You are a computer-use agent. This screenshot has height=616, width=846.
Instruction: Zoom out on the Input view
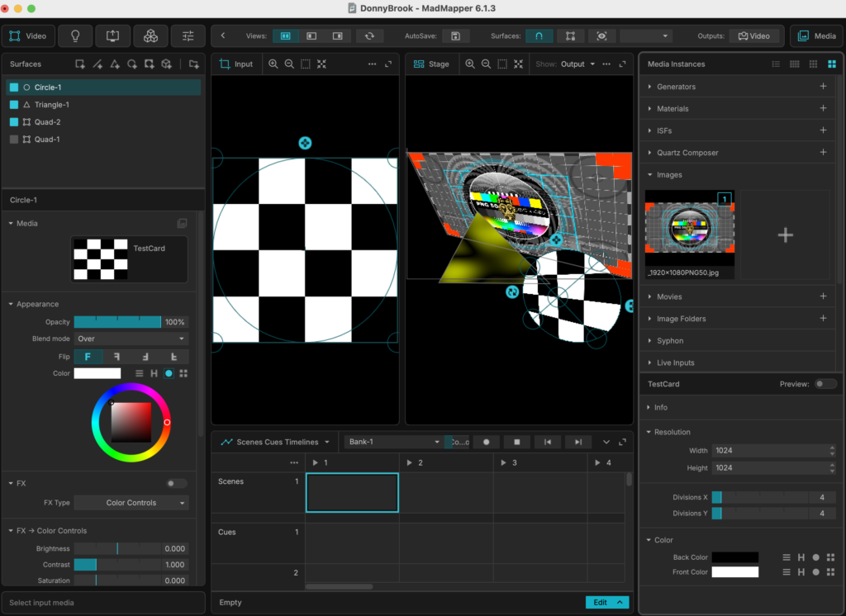(x=289, y=64)
